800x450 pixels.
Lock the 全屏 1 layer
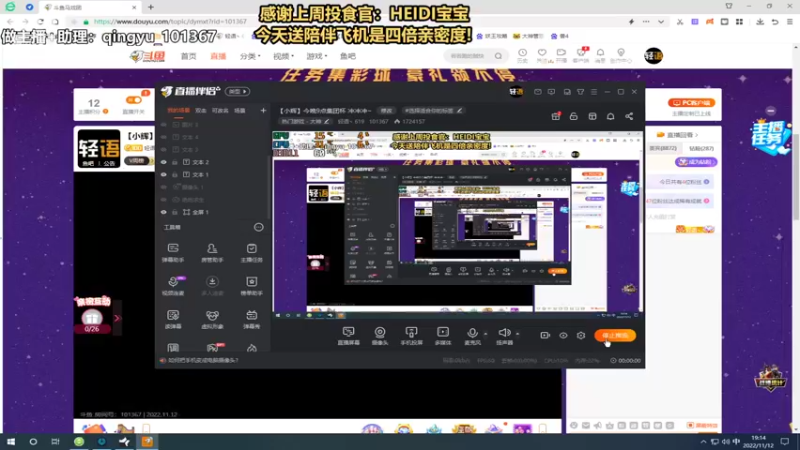[174, 212]
